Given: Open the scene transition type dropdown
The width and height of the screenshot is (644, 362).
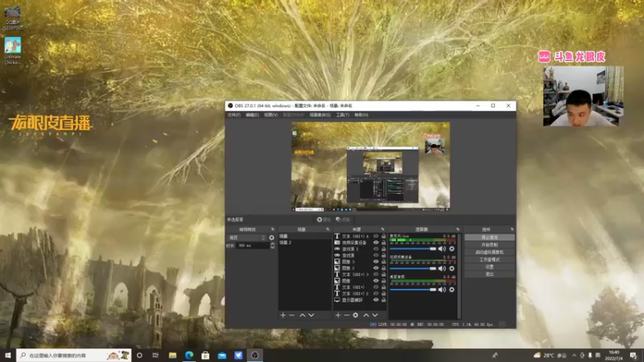Looking at the screenshot, I should pyautogui.click(x=246, y=237).
